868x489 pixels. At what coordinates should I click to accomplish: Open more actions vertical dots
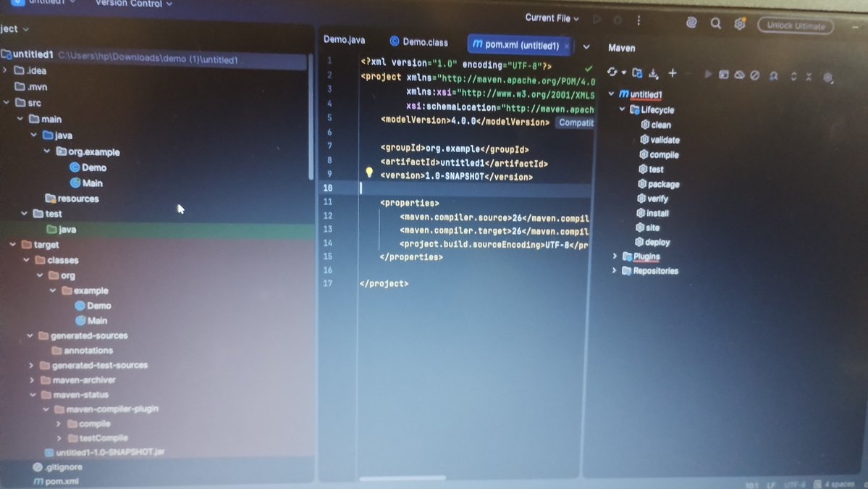[639, 20]
